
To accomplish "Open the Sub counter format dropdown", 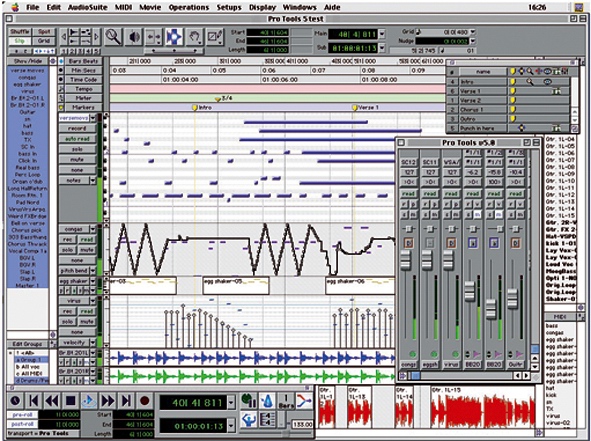I will pos(382,48).
